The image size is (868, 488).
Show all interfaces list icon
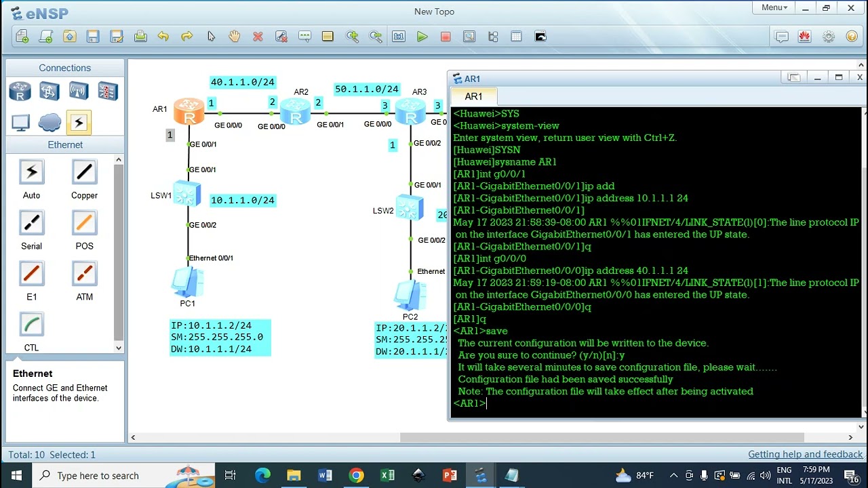(x=493, y=37)
